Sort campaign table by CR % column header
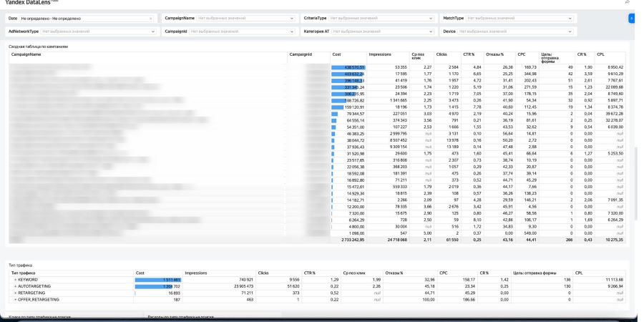Viewport: 644px width, 322px height. (x=582, y=54)
